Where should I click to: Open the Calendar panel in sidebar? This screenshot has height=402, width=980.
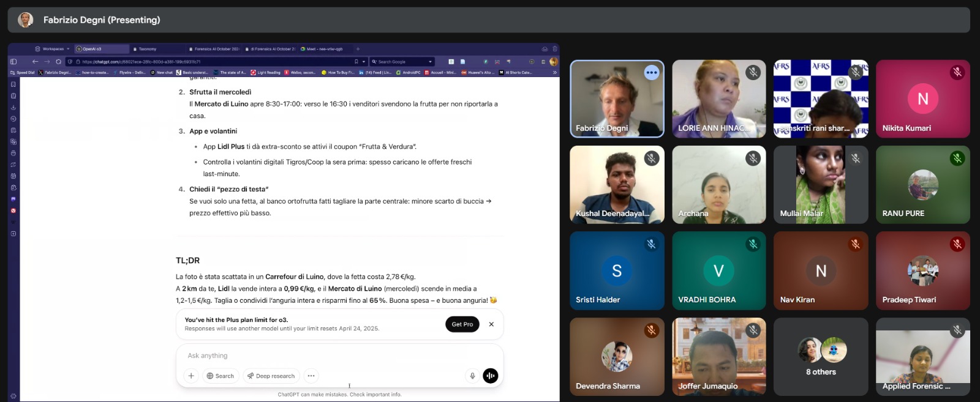[x=13, y=176]
